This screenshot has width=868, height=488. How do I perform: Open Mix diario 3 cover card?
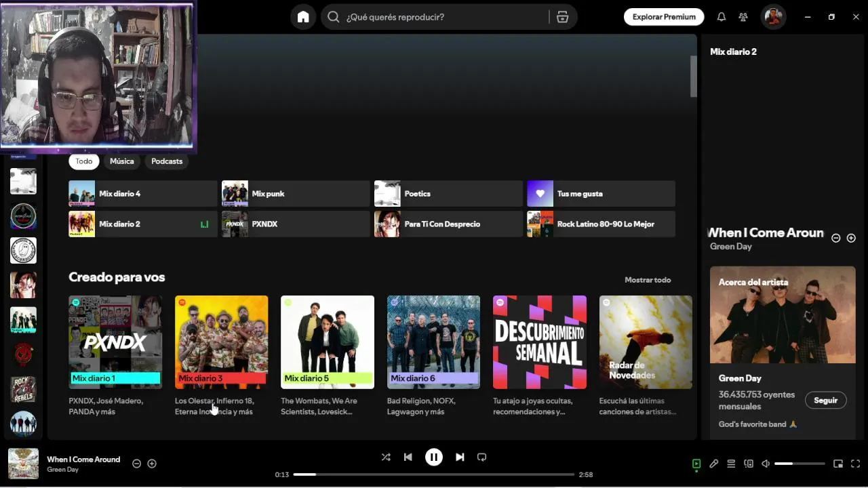(221, 342)
